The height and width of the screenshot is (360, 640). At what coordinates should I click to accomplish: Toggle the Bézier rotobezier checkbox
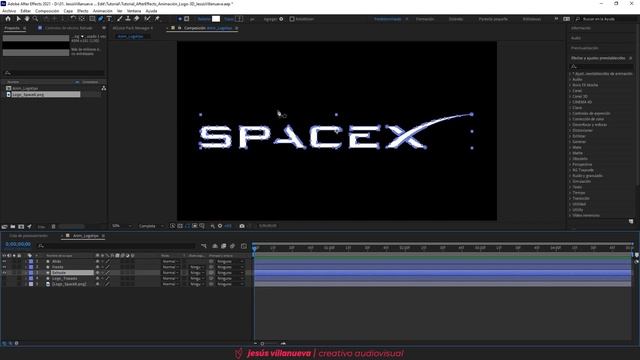(x=292, y=19)
